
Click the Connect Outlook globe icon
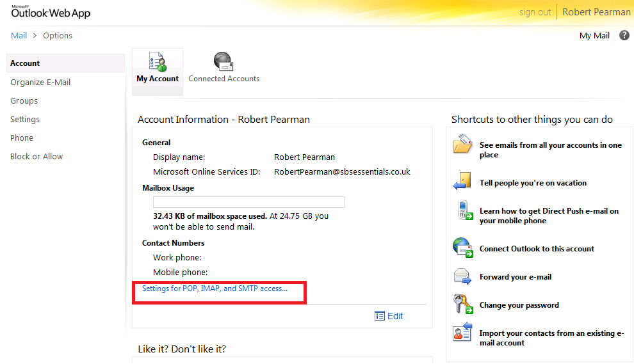tap(462, 247)
